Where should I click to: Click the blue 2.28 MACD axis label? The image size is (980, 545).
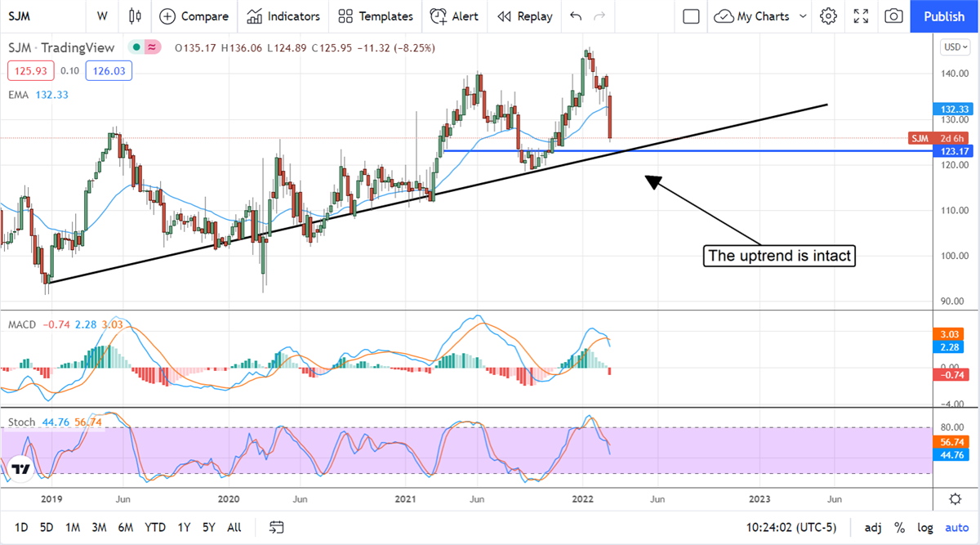pos(951,346)
